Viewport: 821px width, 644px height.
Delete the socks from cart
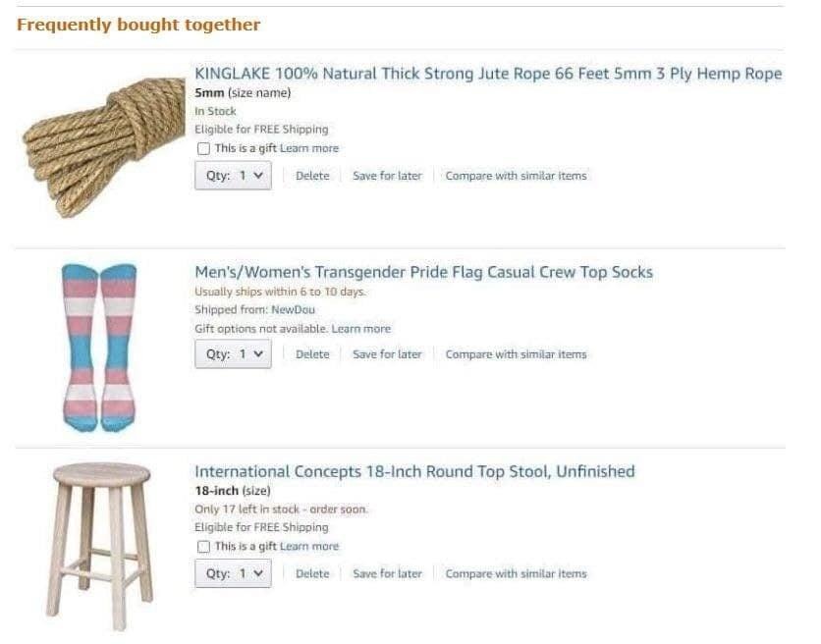point(312,354)
